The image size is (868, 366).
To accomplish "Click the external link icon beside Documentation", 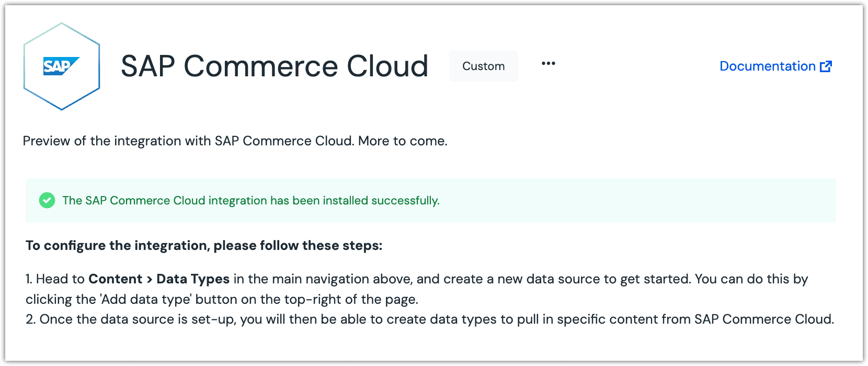I will point(826,66).
